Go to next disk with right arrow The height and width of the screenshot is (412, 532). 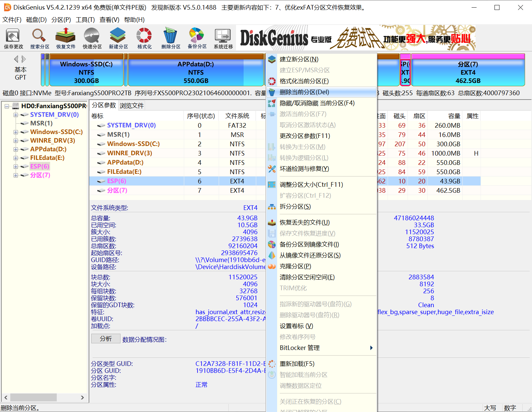tap(24, 59)
